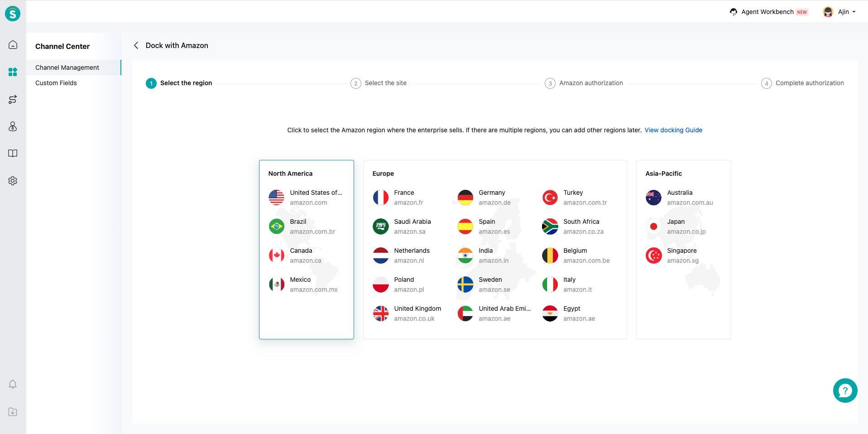Click the Australia flag icon

pyautogui.click(x=654, y=198)
